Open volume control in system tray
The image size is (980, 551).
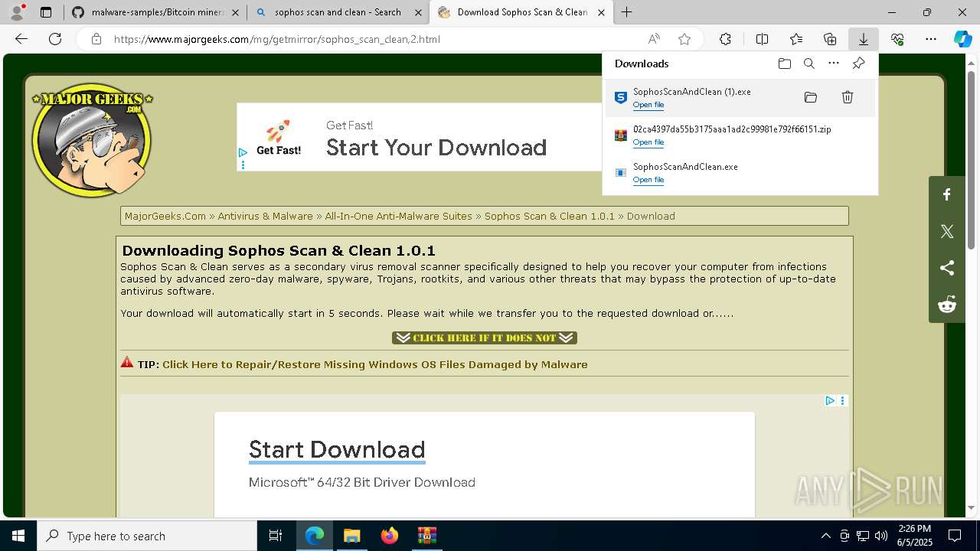pyautogui.click(x=880, y=536)
